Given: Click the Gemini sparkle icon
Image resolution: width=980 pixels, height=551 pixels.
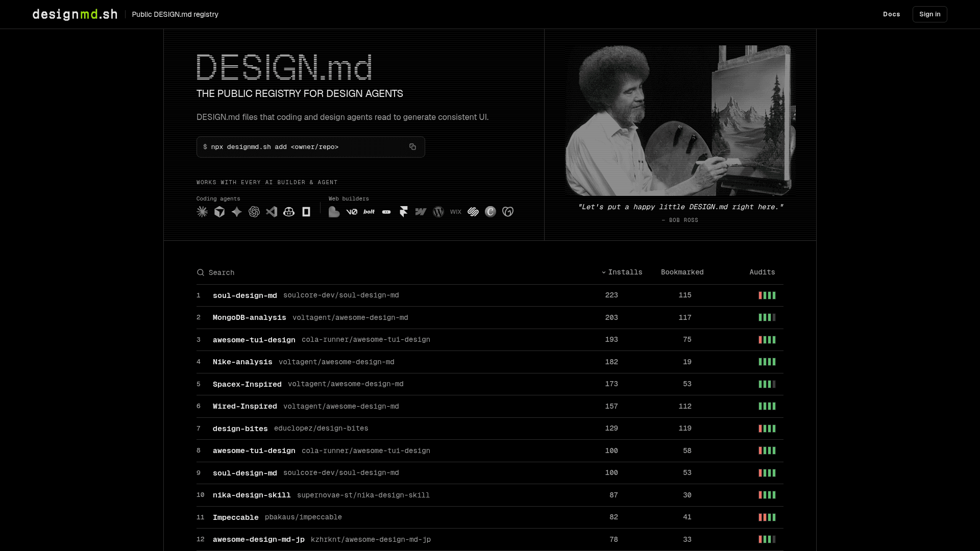Looking at the screenshot, I should coord(237,212).
